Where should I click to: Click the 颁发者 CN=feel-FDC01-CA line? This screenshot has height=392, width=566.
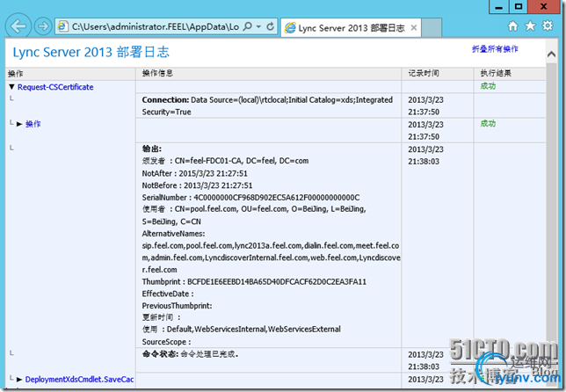pos(225,161)
